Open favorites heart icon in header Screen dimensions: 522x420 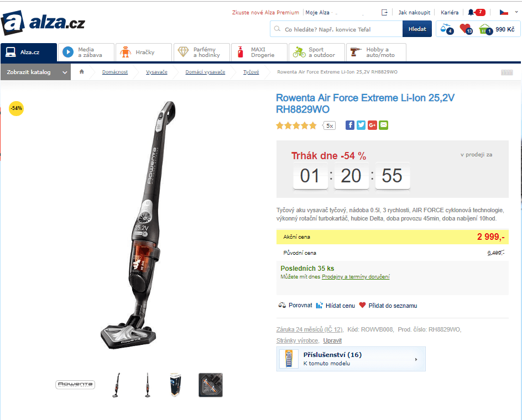(x=466, y=29)
